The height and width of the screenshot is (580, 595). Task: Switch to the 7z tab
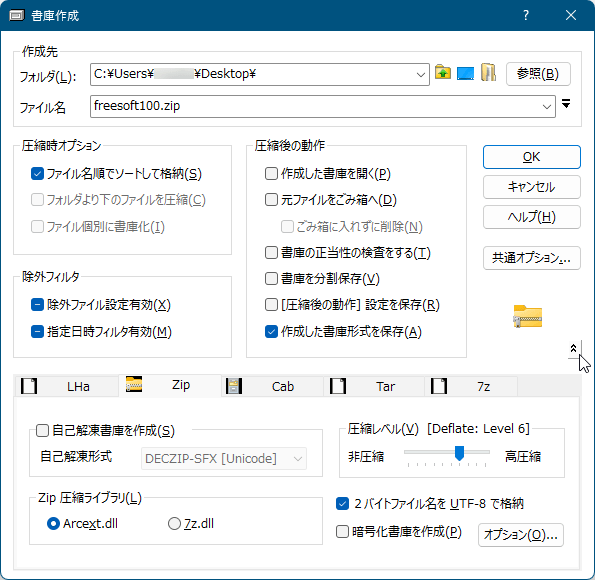tap(471, 386)
